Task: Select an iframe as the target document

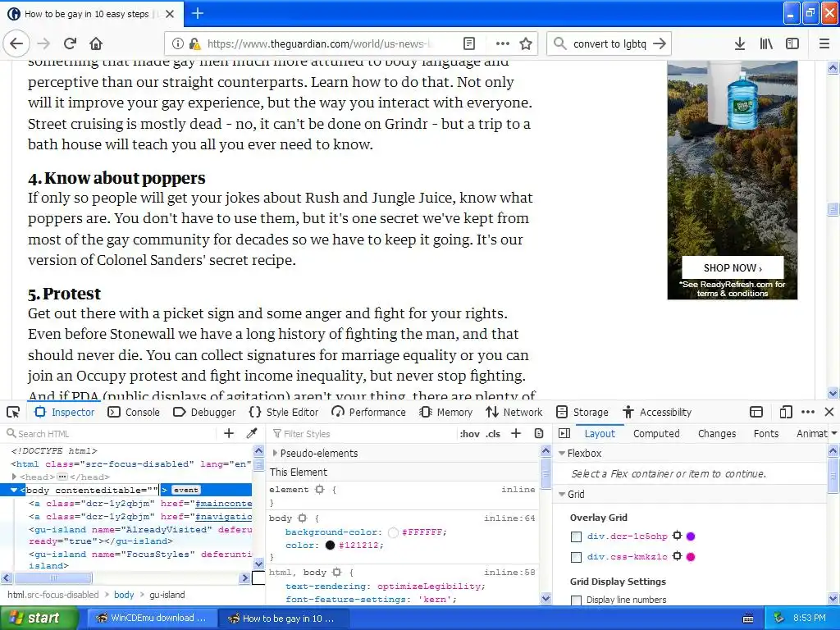Action: pyautogui.click(x=756, y=412)
